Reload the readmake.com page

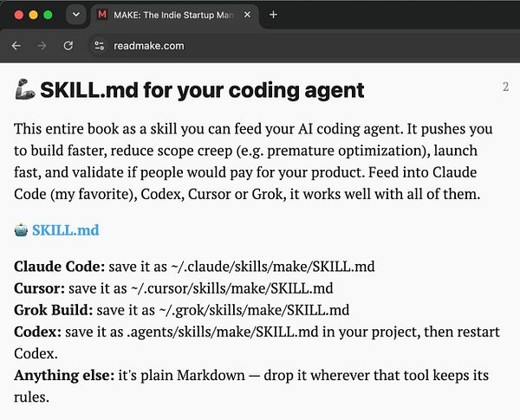click(x=68, y=46)
